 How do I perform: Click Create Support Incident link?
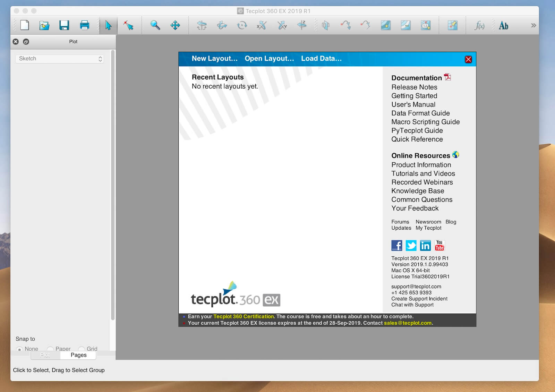pyautogui.click(x=419, y=299)
